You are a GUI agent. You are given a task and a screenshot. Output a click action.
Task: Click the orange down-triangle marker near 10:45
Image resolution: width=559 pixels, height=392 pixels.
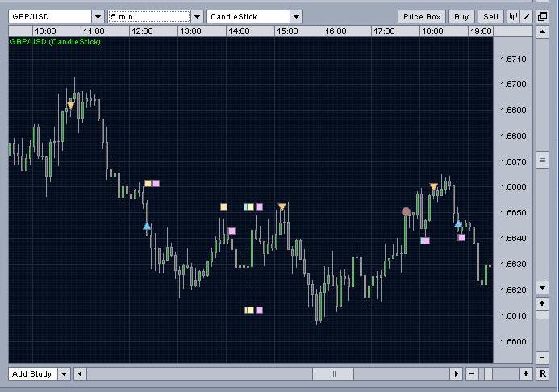pos(71,106)
